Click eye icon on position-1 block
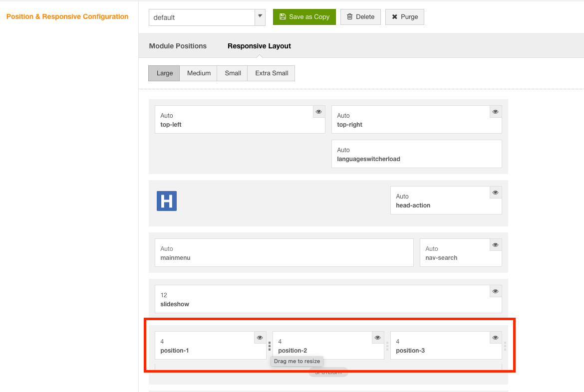The image size is (584, 392). click(260, 338)
